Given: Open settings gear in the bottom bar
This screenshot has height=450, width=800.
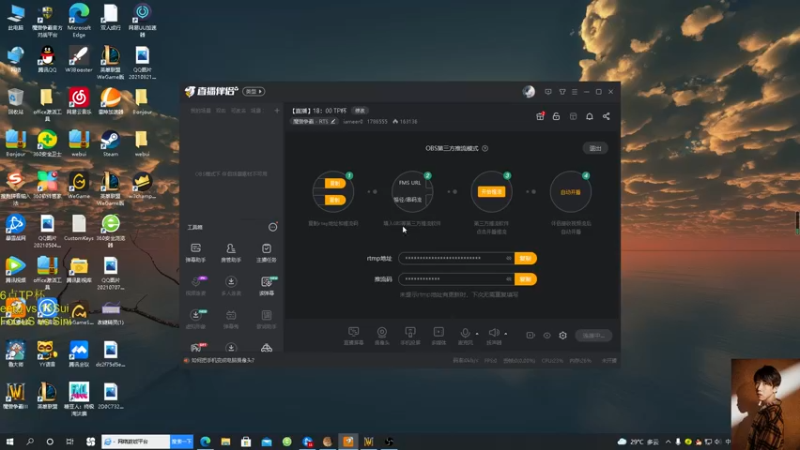Looking at the screenshot, I should tap(563, 335).
